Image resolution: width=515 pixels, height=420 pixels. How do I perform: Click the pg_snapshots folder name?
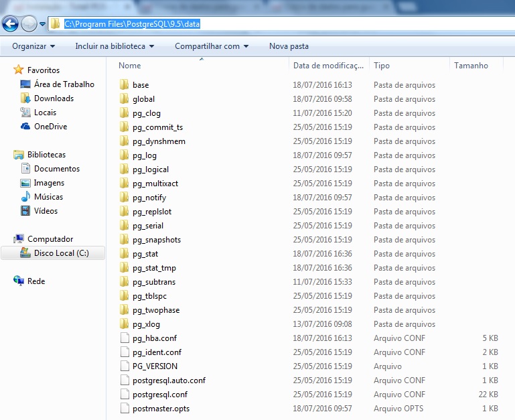(x=157, y=240)
